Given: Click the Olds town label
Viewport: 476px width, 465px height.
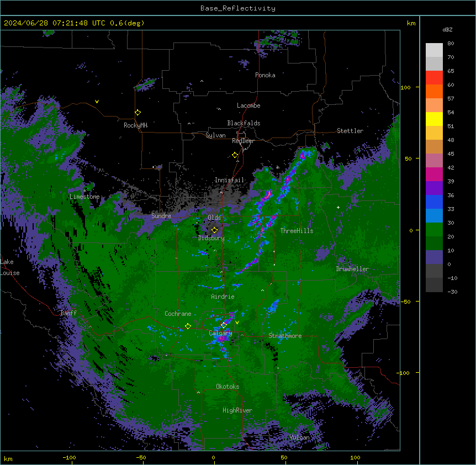Looking at the screenshot, I should (214, 218).
